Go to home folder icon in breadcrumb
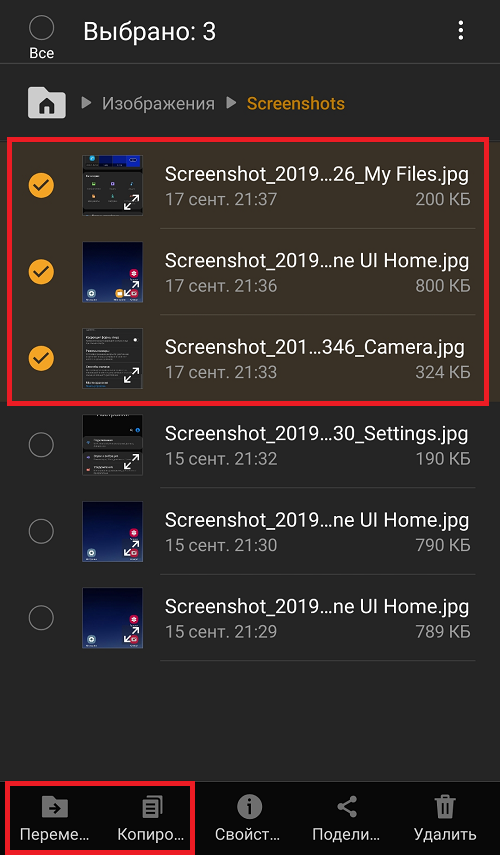 click(47, 103)
